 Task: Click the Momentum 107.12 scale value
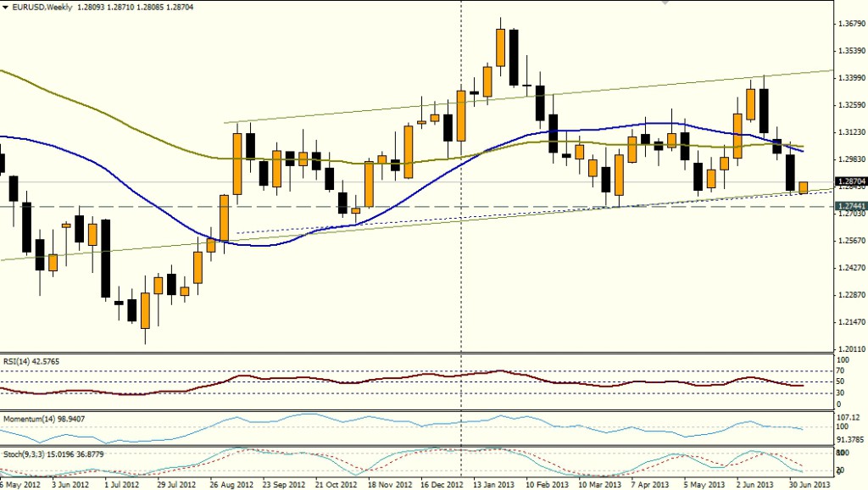tap(849, 417)
